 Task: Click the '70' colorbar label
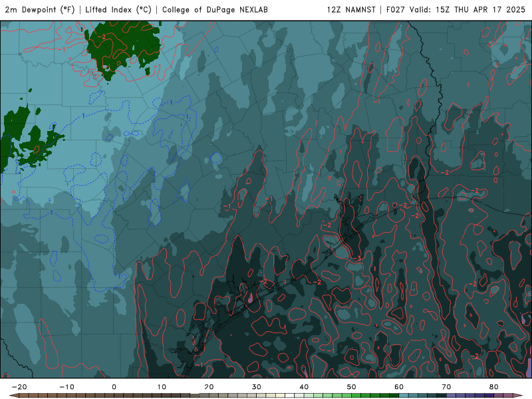click(446, 387)
